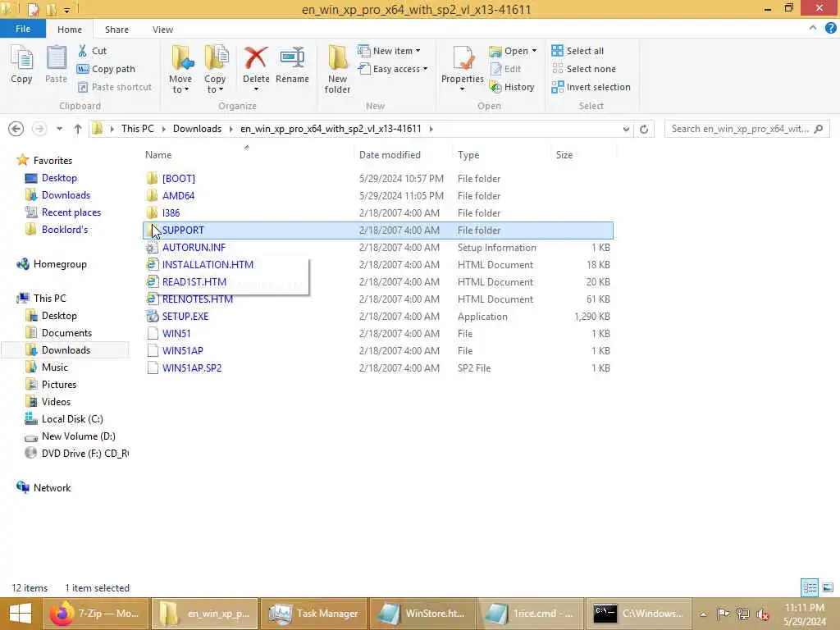This screenshot has width=840, height=630.
Task: Switch to the Home ribbon tab
Action: click(70, 30)
